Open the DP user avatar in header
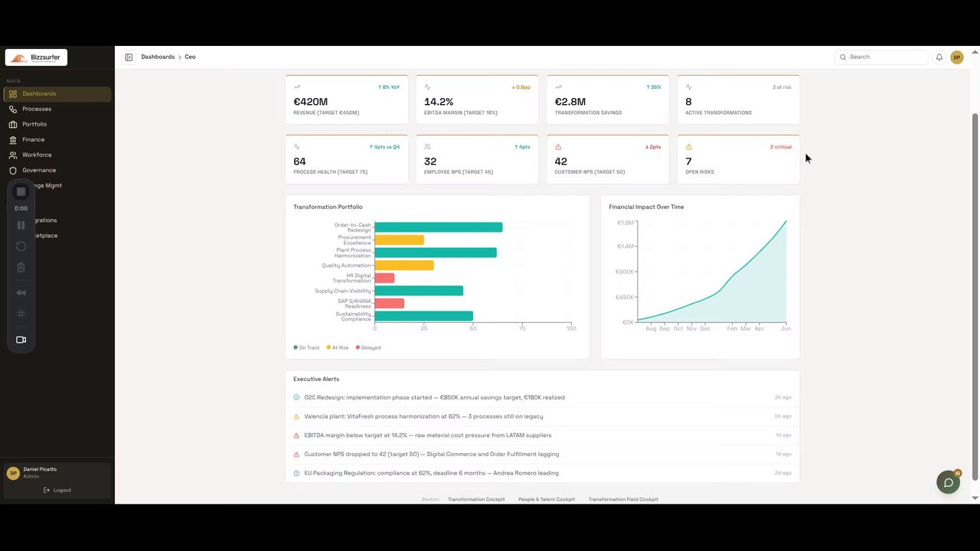The width and height of the screenshot is (980, 551). click(x=956, y=57)
